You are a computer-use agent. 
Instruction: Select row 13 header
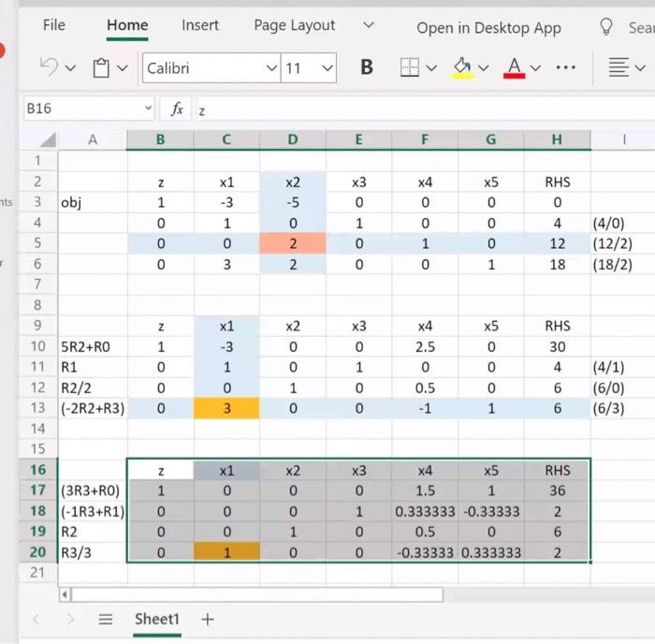pyautogui.click(x=37, y=408)
